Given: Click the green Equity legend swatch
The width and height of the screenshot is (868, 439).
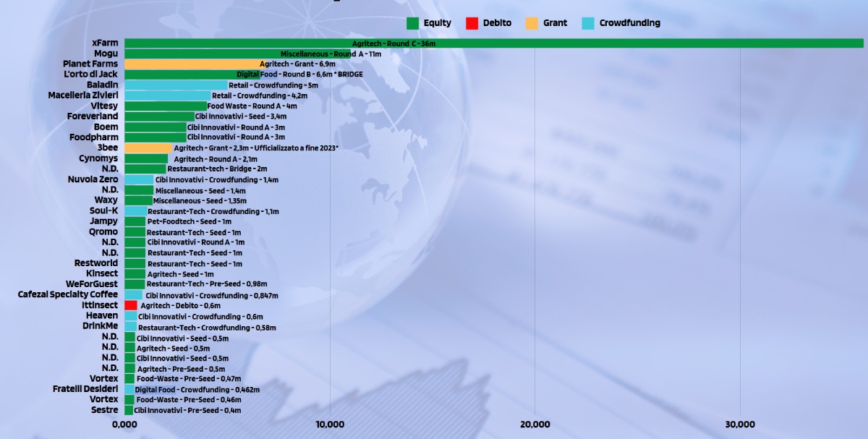Looking at the screenshot, I should click(413, 23).
